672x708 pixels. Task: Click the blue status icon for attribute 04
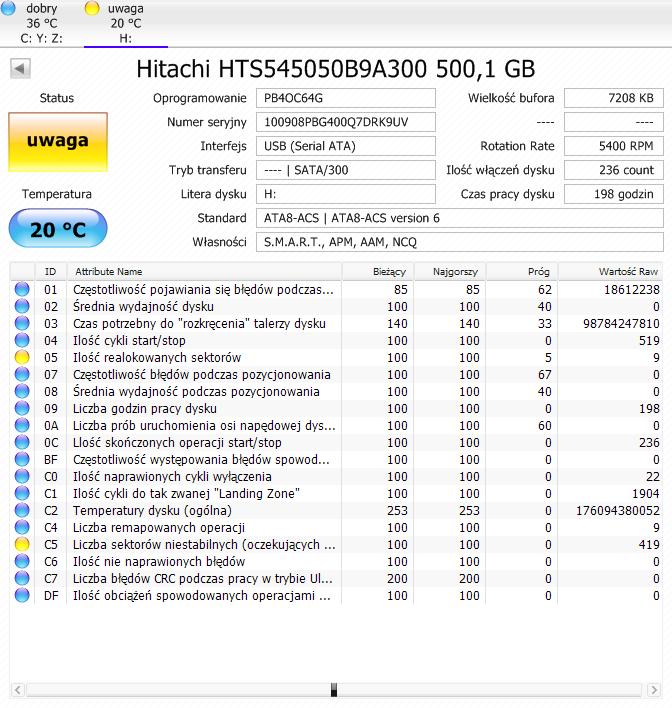pyautogui.click(x=22, y=340)
